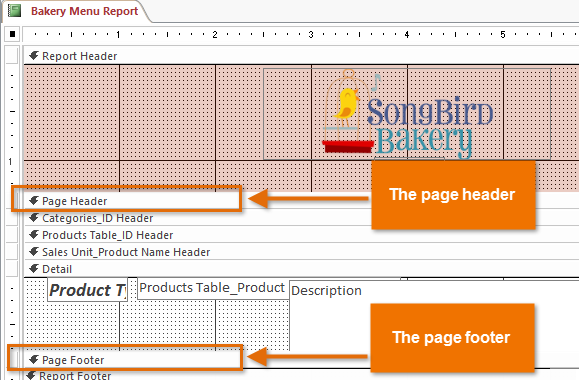Select the Categories_ID Header section bar
The height and width of the screenshot is (380, 579).
tap(301, 218)
